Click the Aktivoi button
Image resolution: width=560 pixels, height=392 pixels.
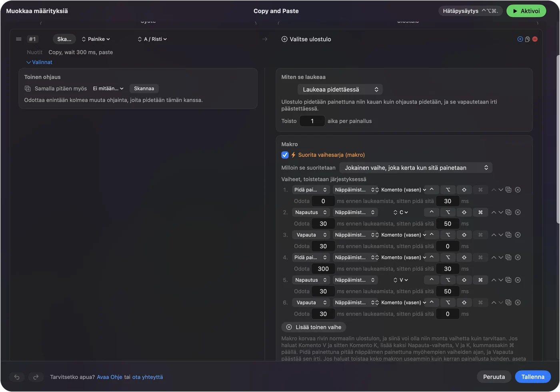pyautogui.click(x=526, y=11)
